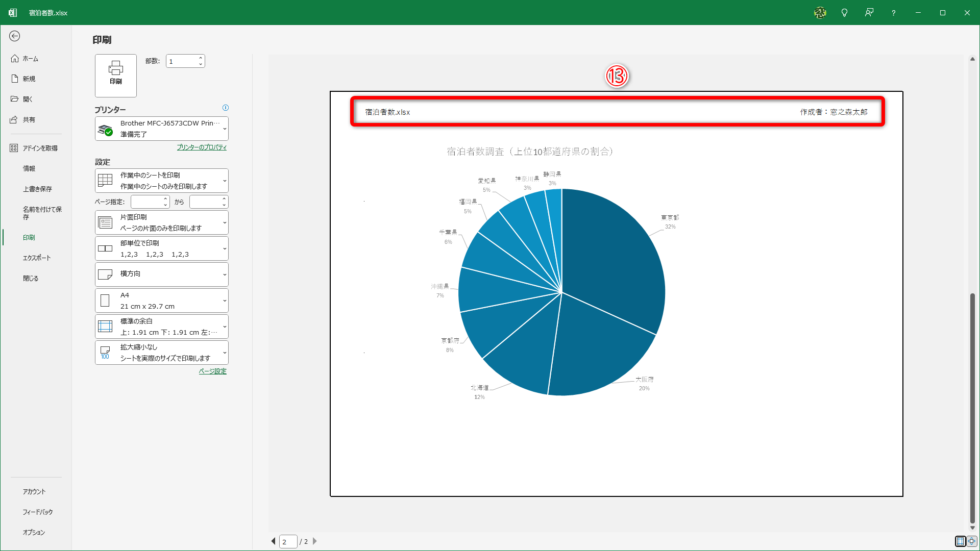
Task: Open the 標準の余白 margins dropdown
Action: [161, 327]
